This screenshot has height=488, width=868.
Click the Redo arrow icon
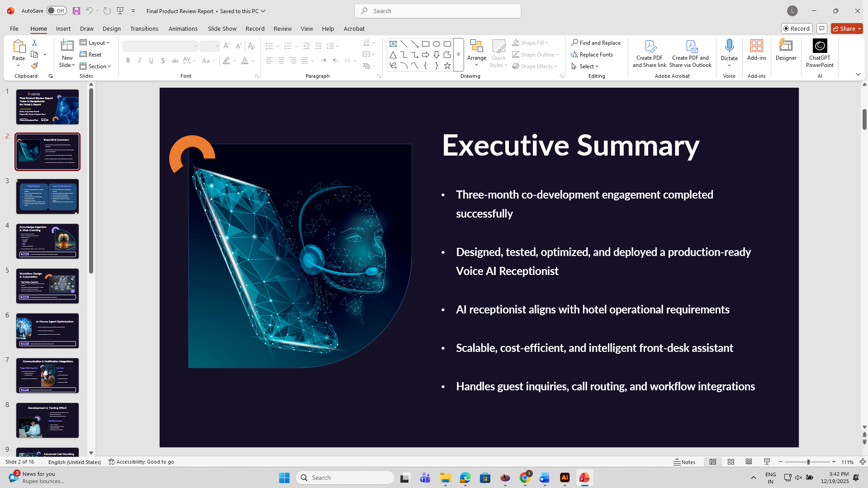coord(107,11)
